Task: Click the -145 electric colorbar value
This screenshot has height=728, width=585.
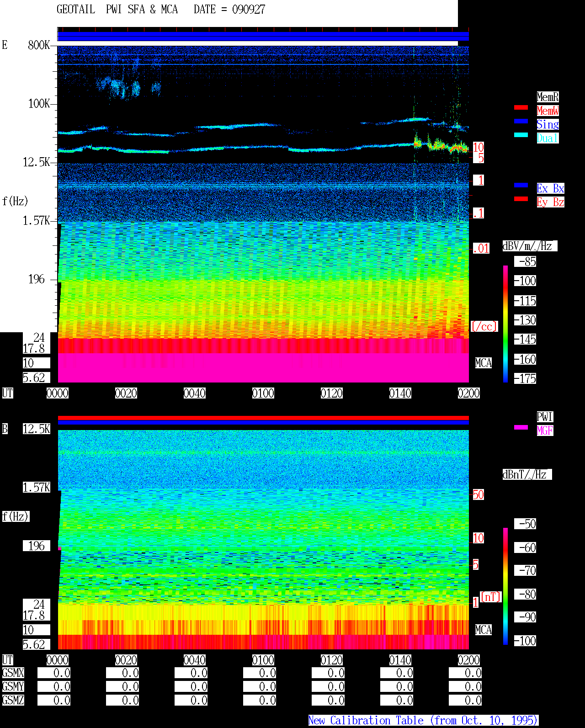Action: [x=525, y=339]
